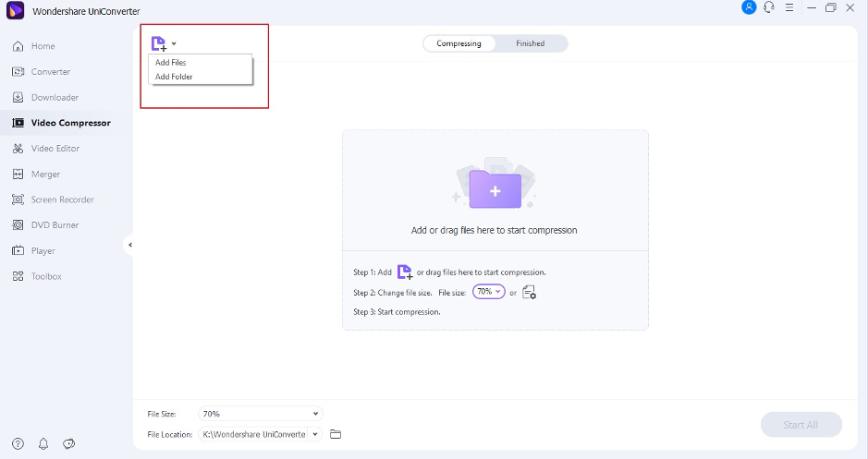Click the Toolbox grid icon
The height and width of the screenshot is (459, 868).
pyautogui.click(x=18, y=276)
